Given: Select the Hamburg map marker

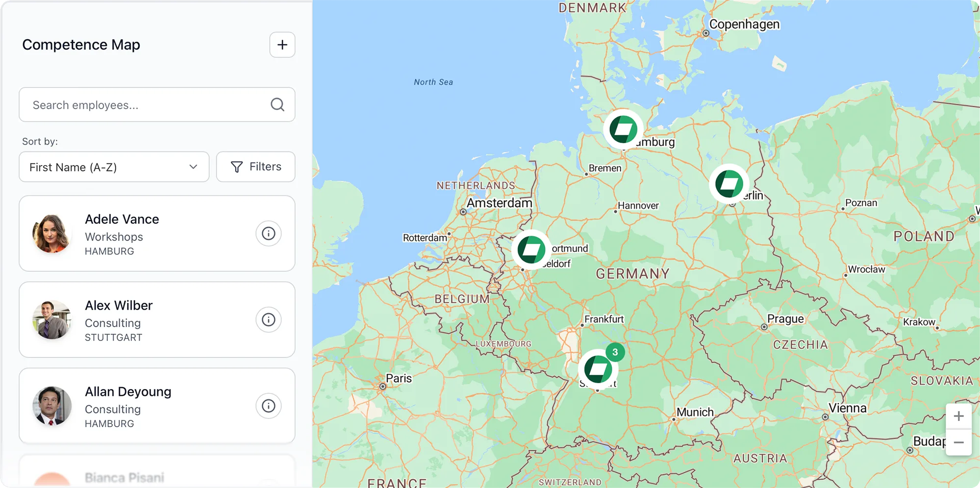Looking at the screenshot, I should [623, 129].
